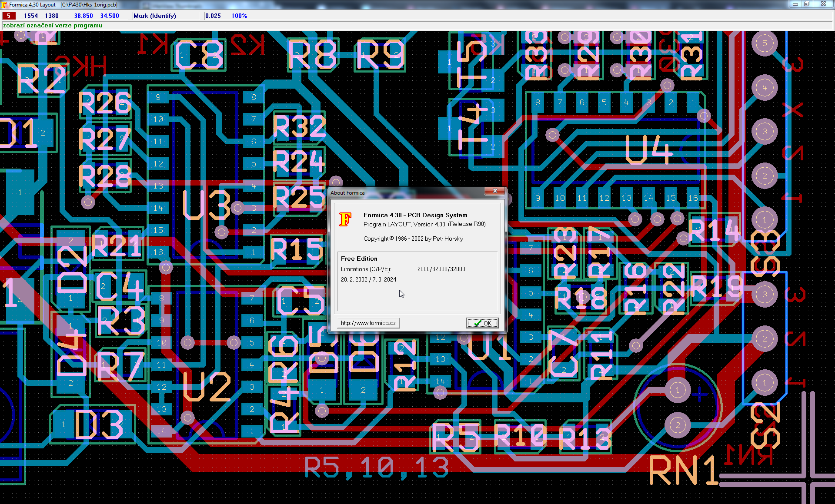Click the Mark (Identify) mode field
The width and height of the screenshot is (835, 504).
[167, 16]
